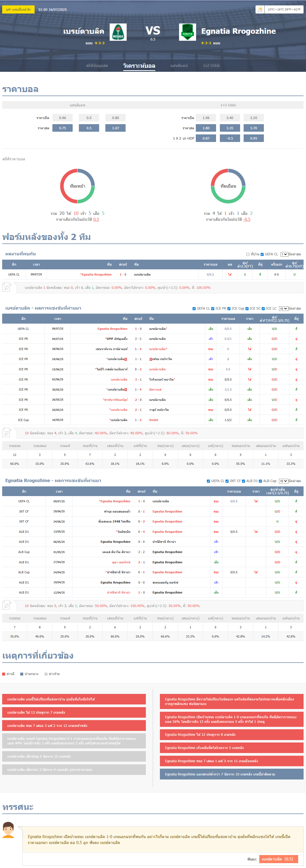Click score 1 - 4 in 28/06/25 row
The image size is (306, 868).
[138, 349]
